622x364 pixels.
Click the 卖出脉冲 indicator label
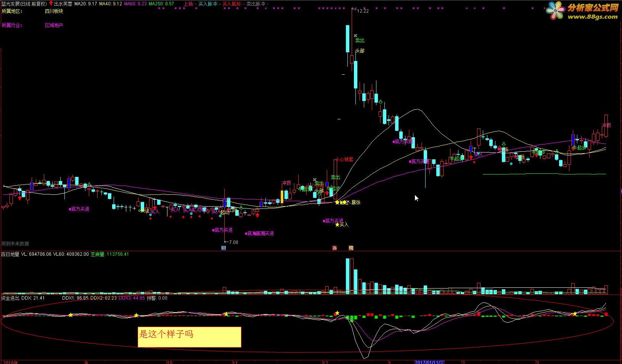tap(257, 4)
